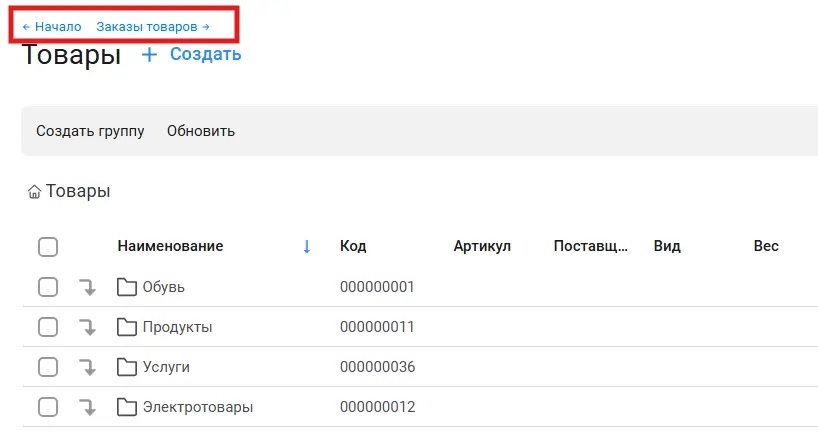Check the Продукты row checkbox
Screen dimensions: 818x448
(x=48, y=327)
